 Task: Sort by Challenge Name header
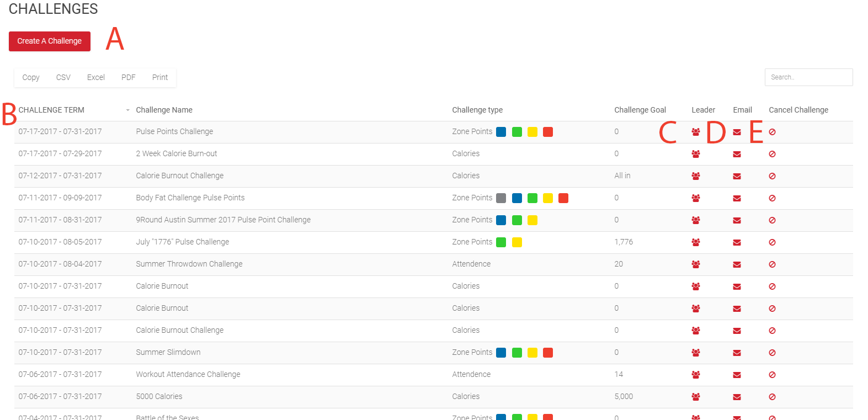point(164,110)
